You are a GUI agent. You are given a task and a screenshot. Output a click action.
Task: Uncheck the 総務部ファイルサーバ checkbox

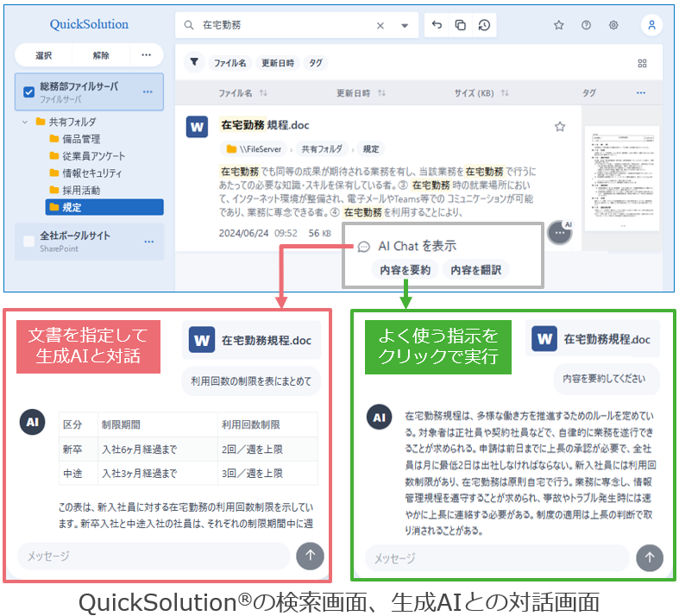[28, 91]
